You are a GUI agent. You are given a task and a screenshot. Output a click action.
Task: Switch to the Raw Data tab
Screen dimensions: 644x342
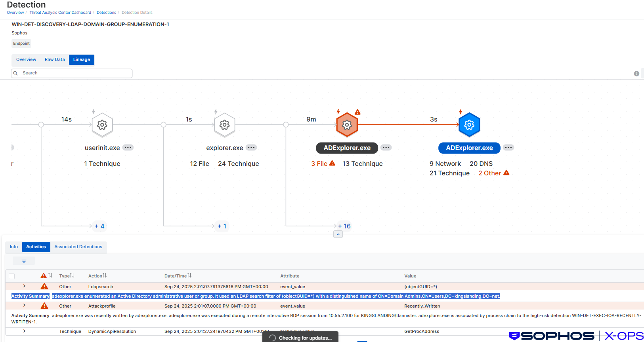click(x=55, y=60)
